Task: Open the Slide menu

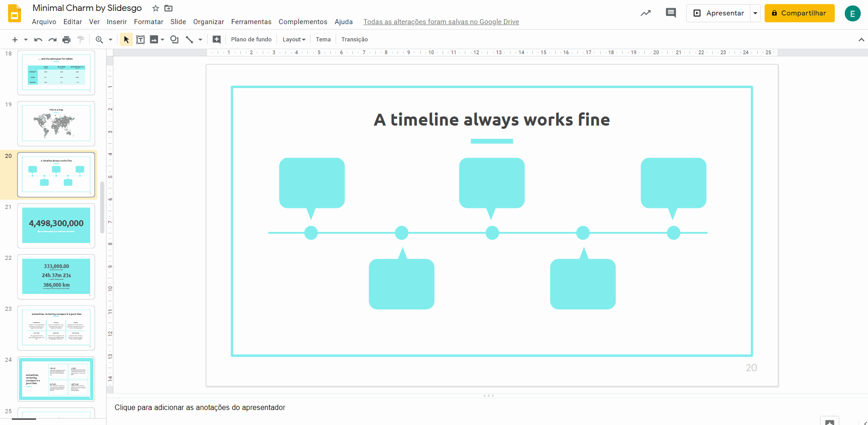Action: tap(178, 22)
